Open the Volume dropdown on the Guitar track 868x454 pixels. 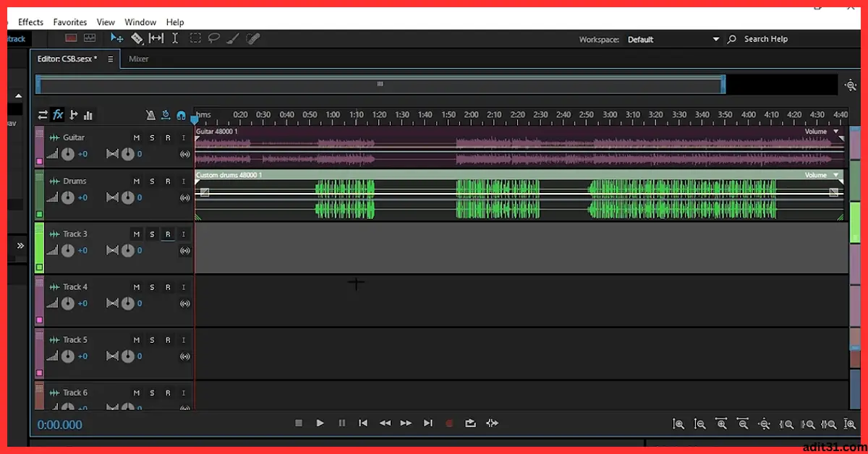[836, 132]
